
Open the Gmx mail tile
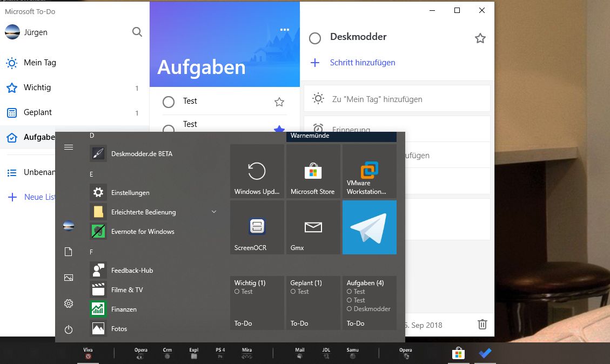(313, 227)
